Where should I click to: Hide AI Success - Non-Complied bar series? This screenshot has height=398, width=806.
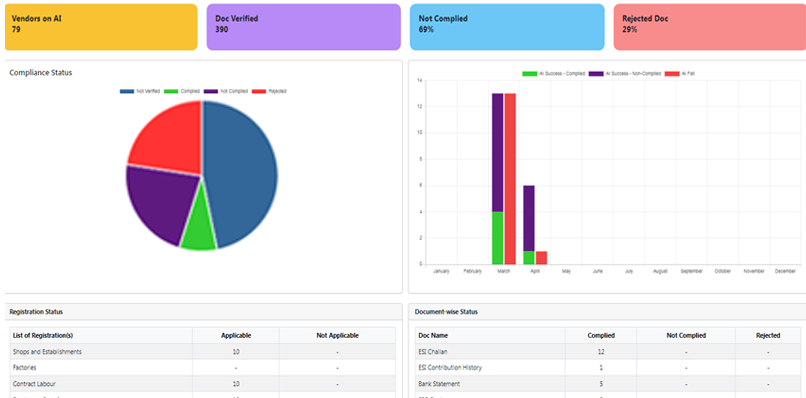[625, 74]
